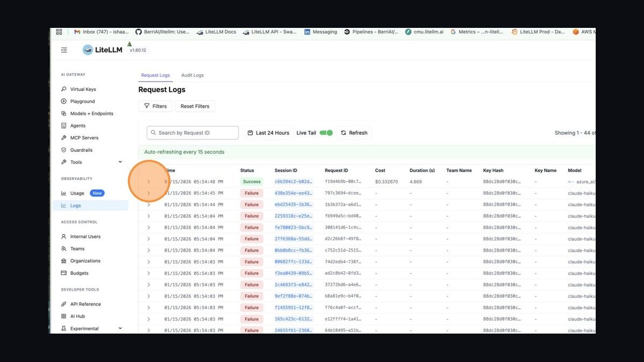Expand the Experimental sidebar section

(91, 328)
